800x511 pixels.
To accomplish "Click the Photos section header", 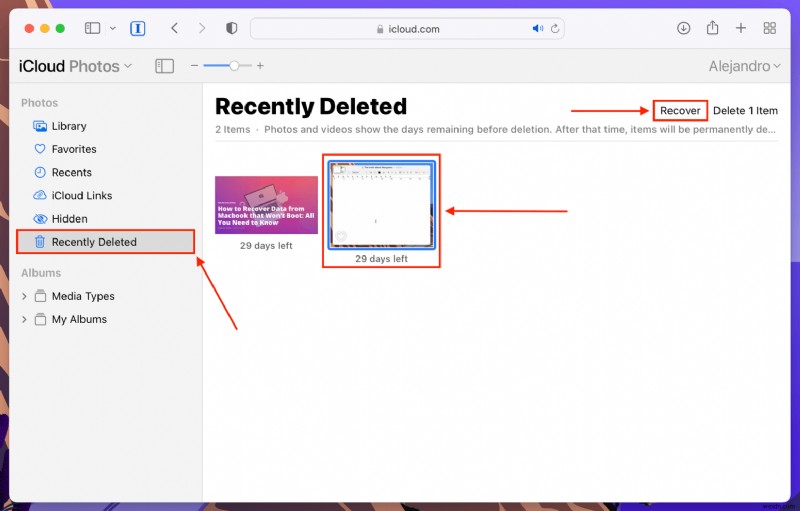I will tap(39, 103).
